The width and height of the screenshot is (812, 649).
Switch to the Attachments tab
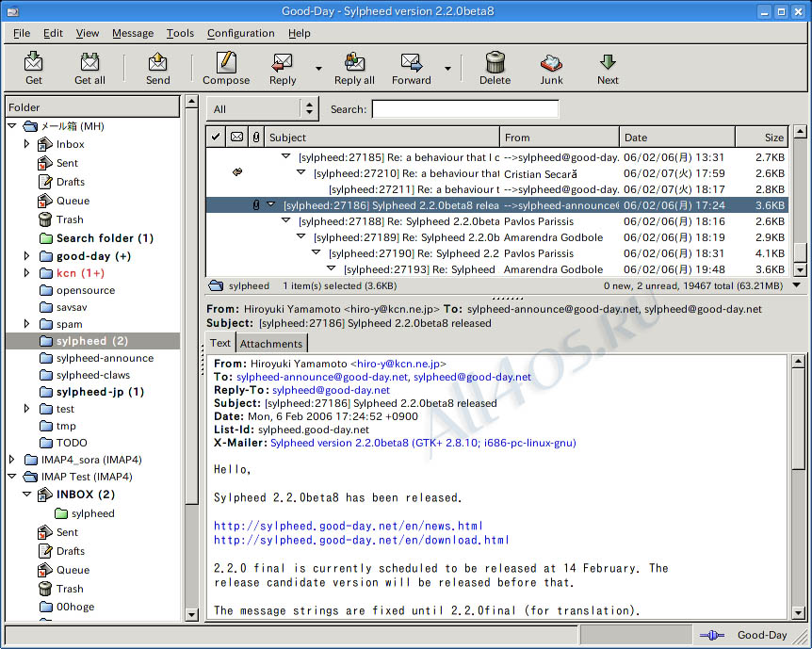point(271,344)
